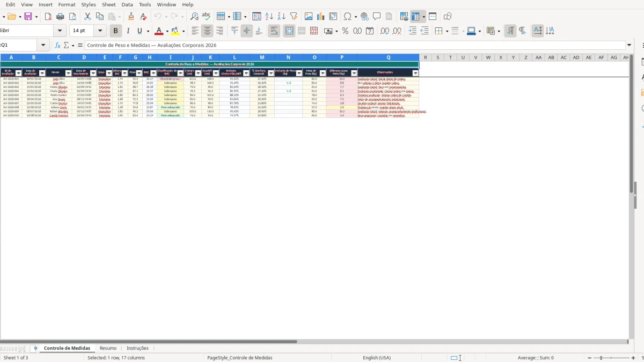Viewport: 644px width, 362px height.
Task: Sort ascending A to Z
Action: [x=269, y=17]
